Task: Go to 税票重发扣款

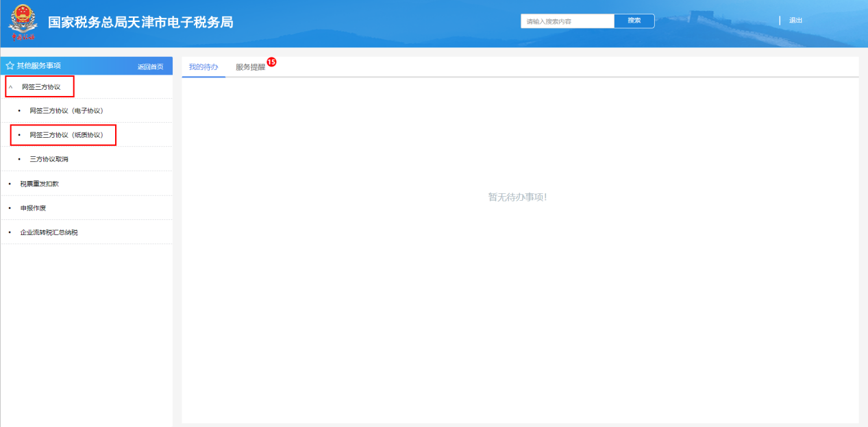Action: pos(44,184)
